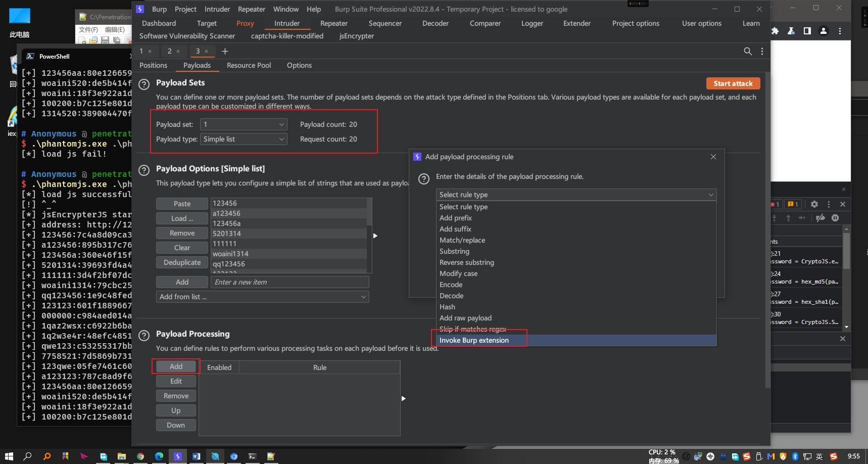Expand the Payload set dropdown
Viewport: 868px width, 464px height.
click(x=244, y=124)
